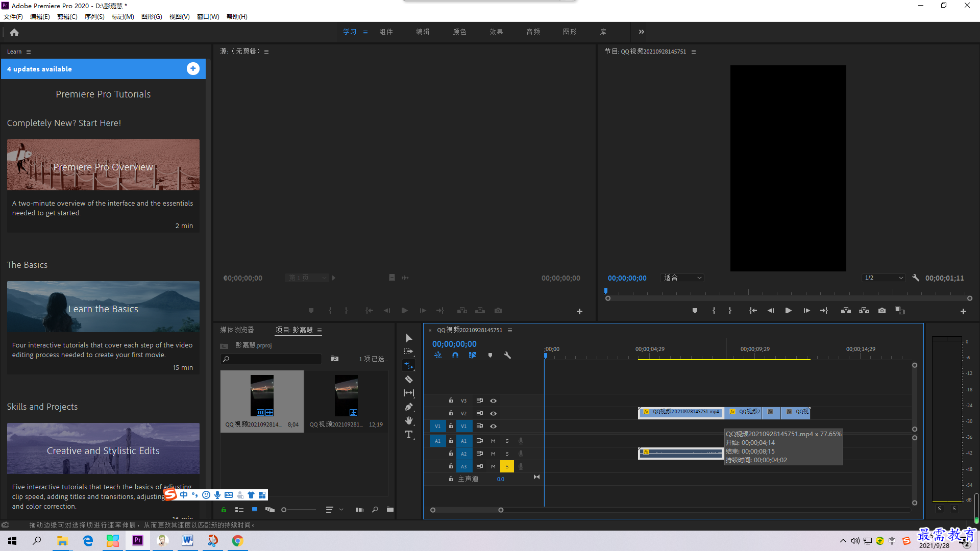Click Program monitor scrub bar playhead
Screen dimensions: 980x551
606,291
